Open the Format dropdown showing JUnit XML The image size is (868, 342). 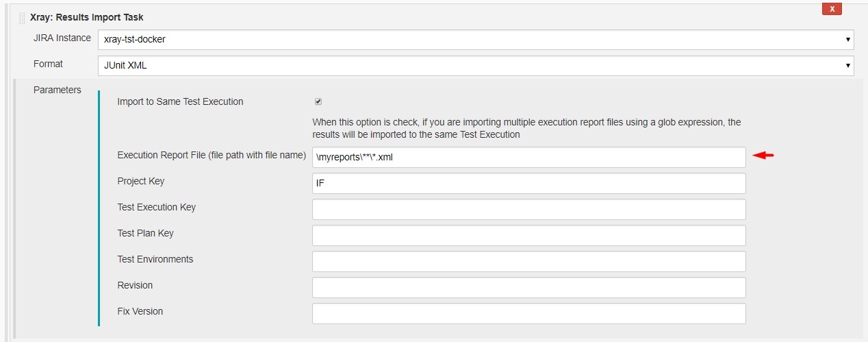[476, 65]
